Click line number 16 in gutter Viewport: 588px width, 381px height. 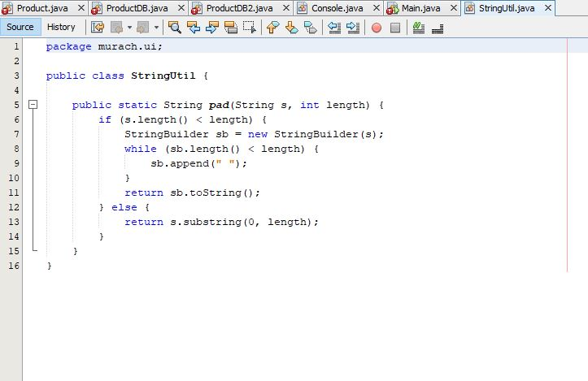coord(14,266)
